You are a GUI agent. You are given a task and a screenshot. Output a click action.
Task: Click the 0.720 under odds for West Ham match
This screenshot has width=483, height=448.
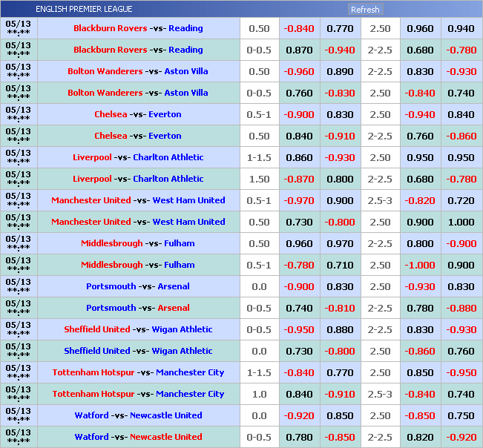coord(461,201)
